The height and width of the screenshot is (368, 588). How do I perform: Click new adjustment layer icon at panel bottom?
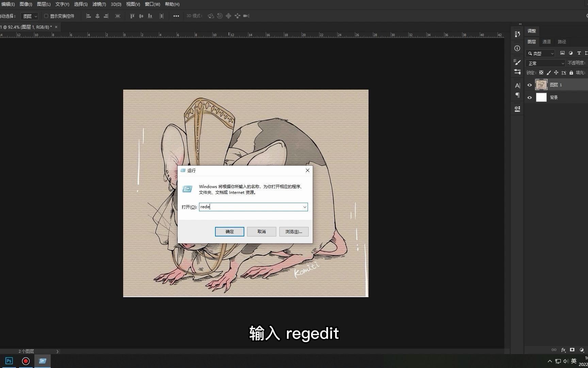(x=582, y=350)
